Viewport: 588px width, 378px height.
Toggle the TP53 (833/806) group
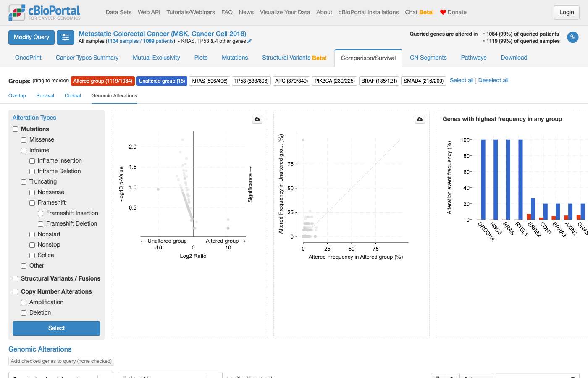pos(251,81)
